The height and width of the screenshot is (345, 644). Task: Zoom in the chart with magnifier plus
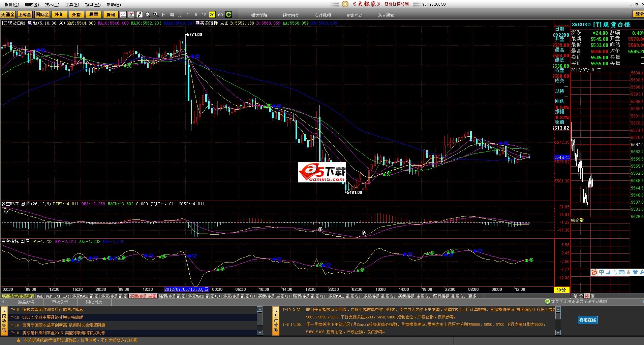[x=156, y=14]
